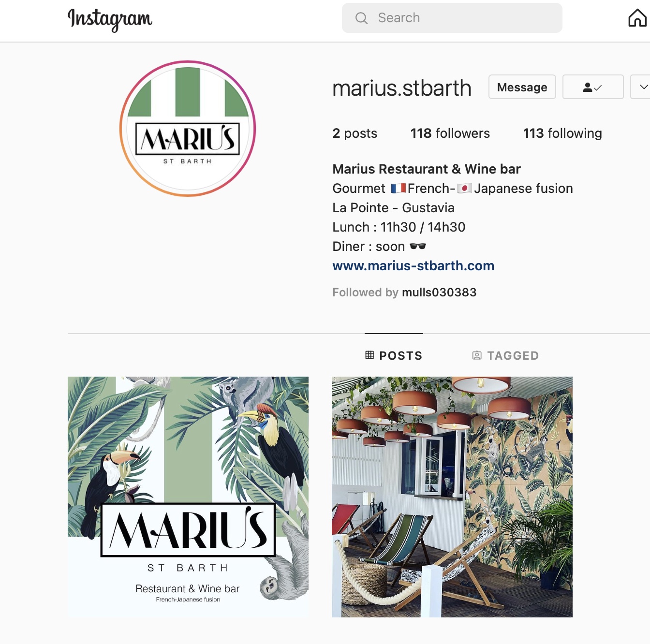Click the 2 posts count
Screen dimensions: 650x644
(355, 133)
